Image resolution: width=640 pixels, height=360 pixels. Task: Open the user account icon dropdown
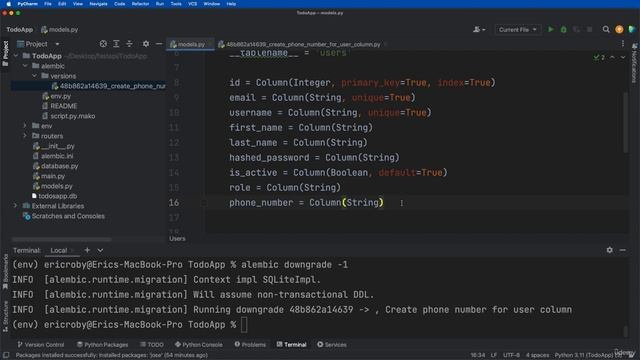pos(479,29)
